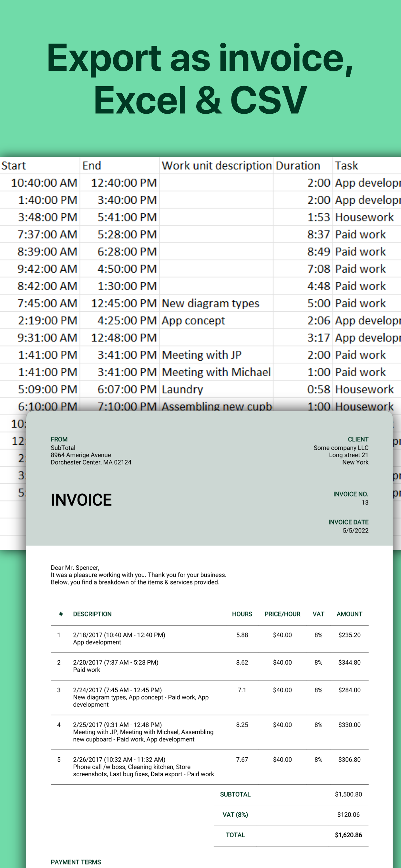Select the Work unit description header
This screenshot has width=401, height=868.
click(x=216, y=165)
